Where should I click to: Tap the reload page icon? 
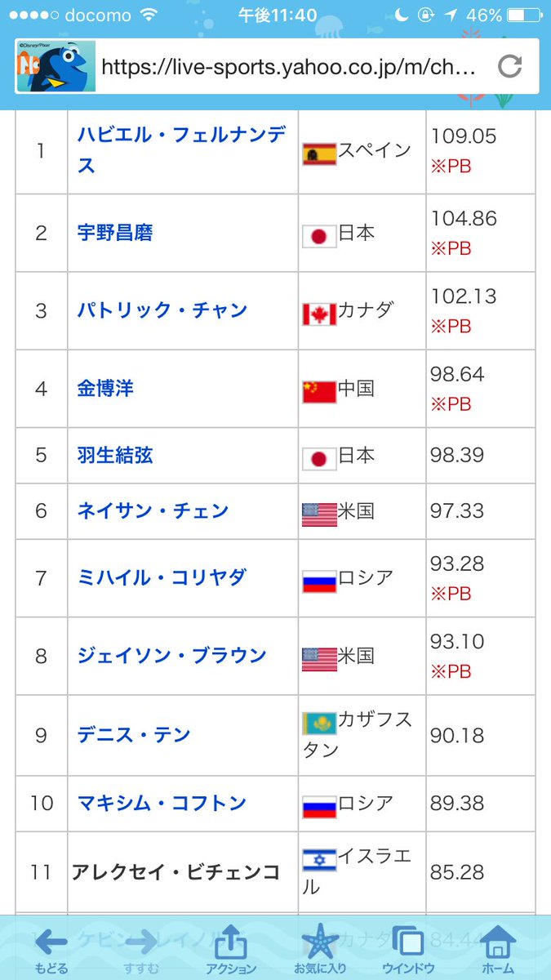click(510, 66)
